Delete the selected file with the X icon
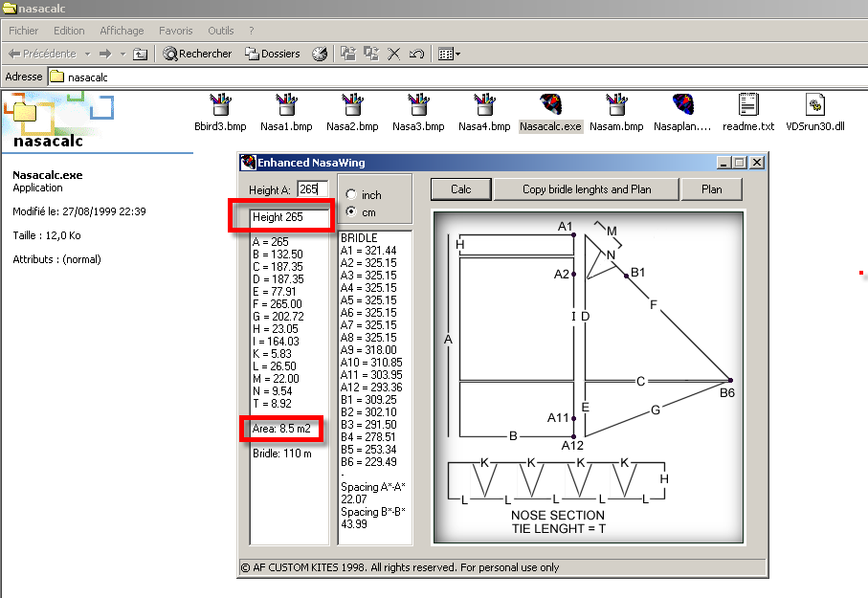Image resolution: width=868 pixels, height=598 pixels. 393,54
